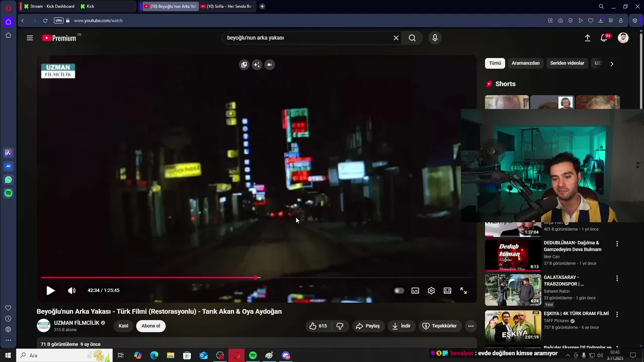This screenshot has height=362, width=644.
Task: Open YouTube notifications bell
Action: [x=604, y=38]
